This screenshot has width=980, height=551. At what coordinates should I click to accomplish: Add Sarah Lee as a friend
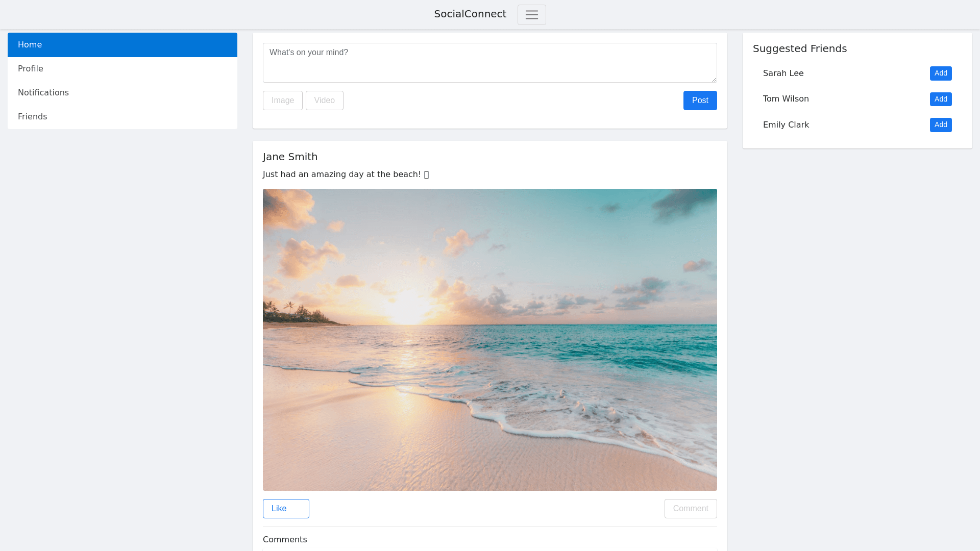940,73
